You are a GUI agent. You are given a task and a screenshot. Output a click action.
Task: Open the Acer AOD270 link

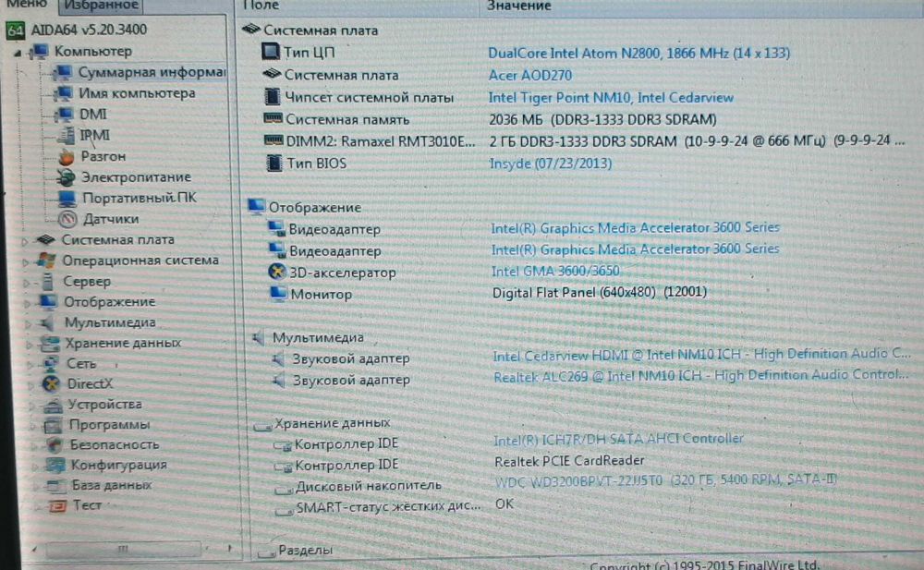pyautogui.click(x=529, y=76)
